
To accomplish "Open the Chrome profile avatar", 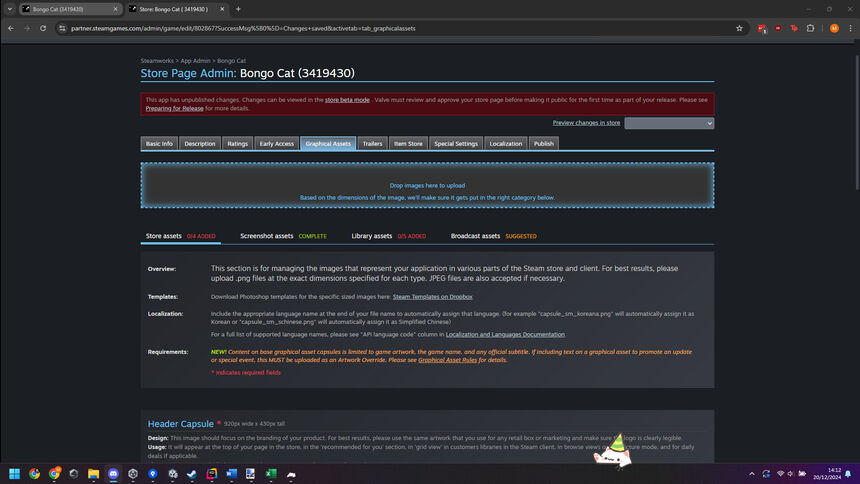I will pos(834,28).
